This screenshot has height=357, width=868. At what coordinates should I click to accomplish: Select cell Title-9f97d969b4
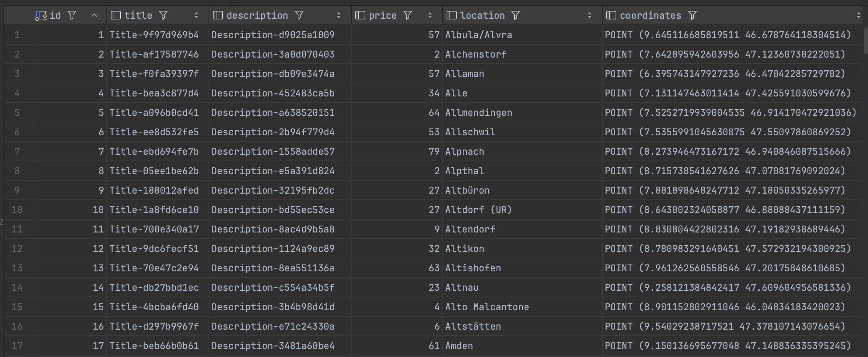(154, 35)
